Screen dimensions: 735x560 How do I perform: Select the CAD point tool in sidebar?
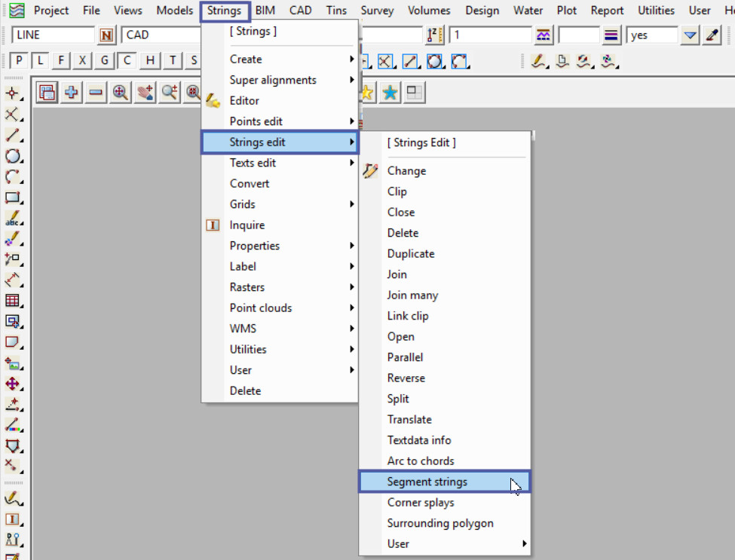click(13, 93)
